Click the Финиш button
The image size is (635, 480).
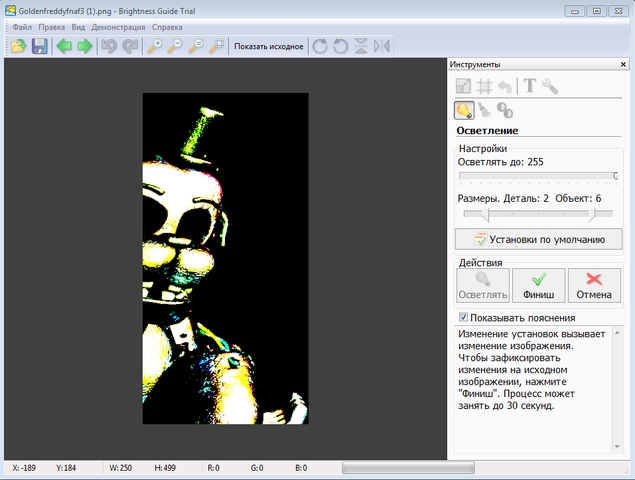point(538,285)
